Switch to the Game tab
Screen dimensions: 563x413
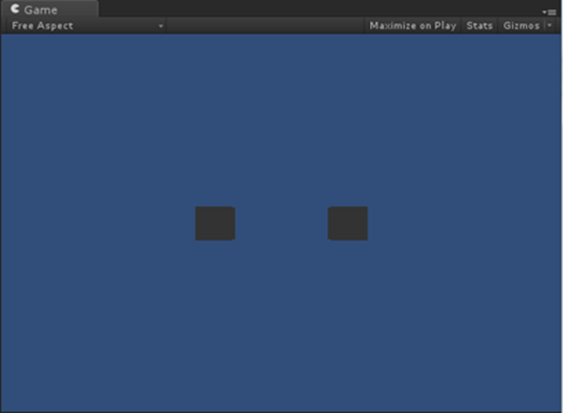(x=49, y=9)
